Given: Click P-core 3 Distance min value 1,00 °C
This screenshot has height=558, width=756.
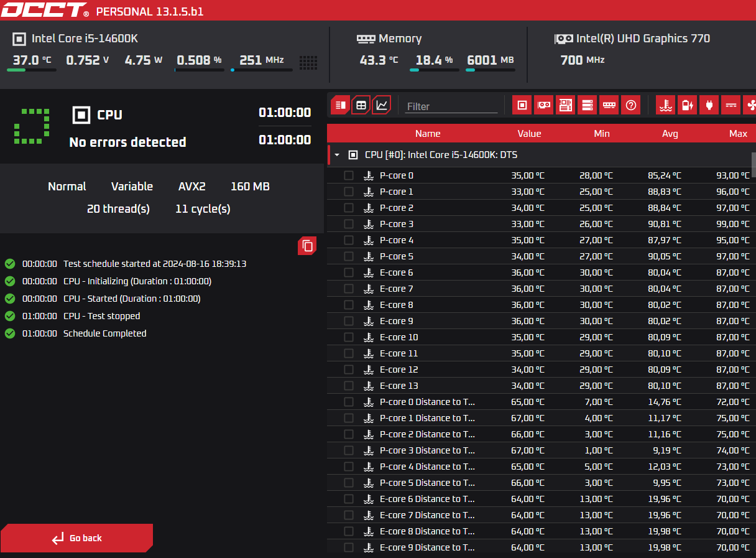Looking at the screenshot, I should (598, 450).
